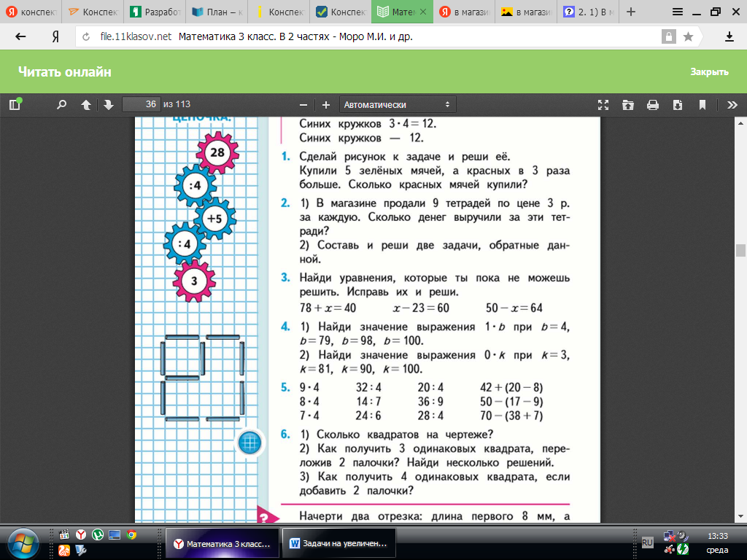This screenshot has height=560, width=747.
Task: Go to next page arrow
Action: pyautogui.click(x=109, y=104)
